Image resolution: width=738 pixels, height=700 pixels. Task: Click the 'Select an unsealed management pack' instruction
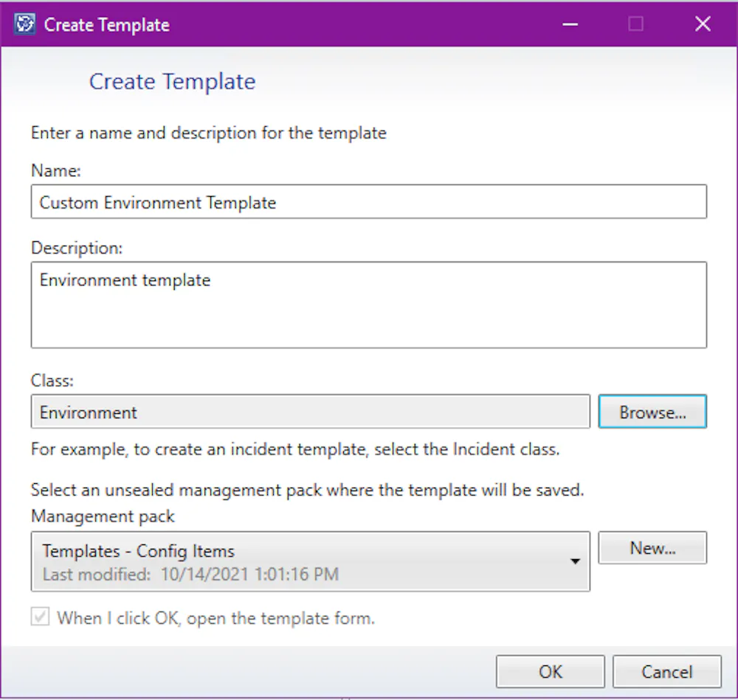tap(307, 491)
